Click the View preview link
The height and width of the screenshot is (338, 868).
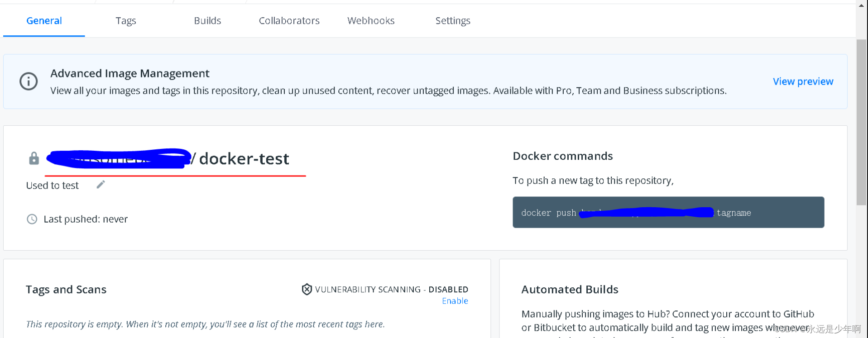803,81
